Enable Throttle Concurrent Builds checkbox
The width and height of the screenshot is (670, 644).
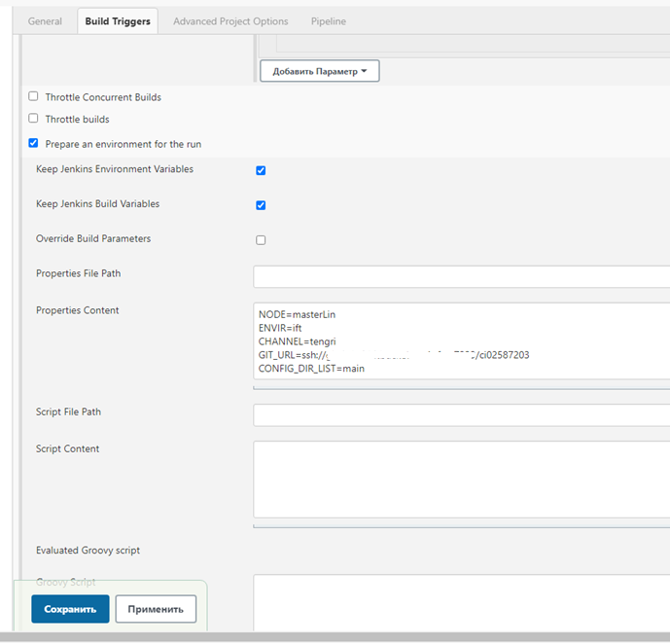click(x=34, y=96)
